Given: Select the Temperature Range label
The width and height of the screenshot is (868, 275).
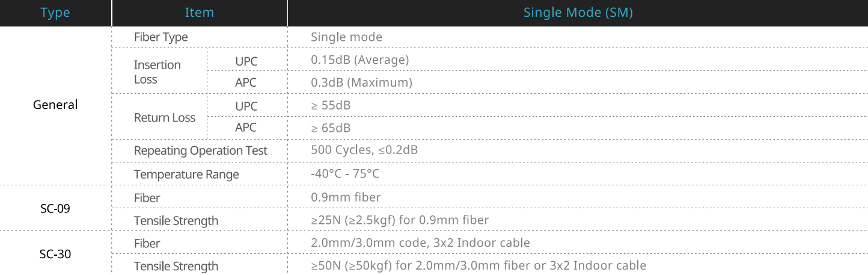Looking at the screenshot, I should click(186, 175).
